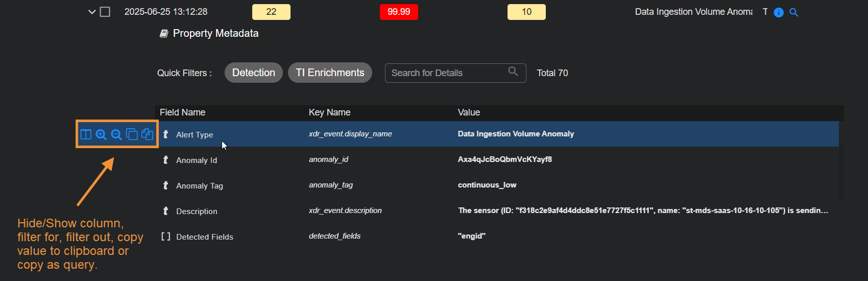This screenshot has width=868, height=281.
Task: Click the filter-for magnifier plus icon
Action: coord(101,134)
